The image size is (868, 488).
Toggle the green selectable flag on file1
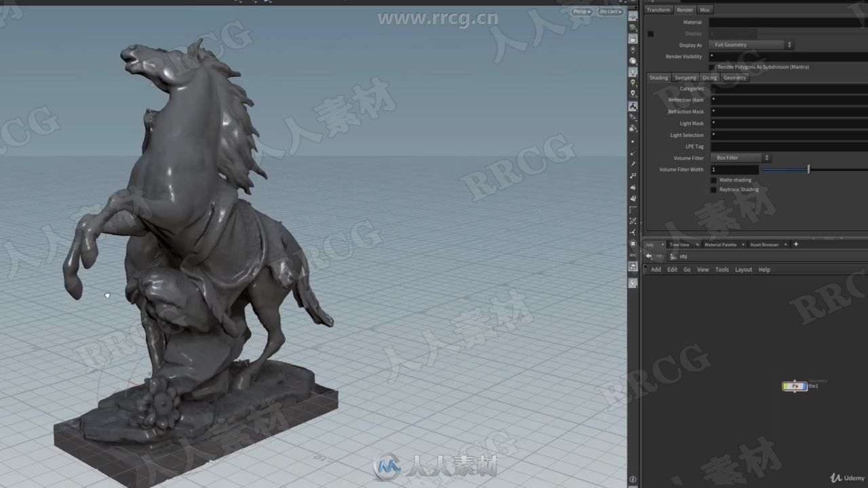pyautogui.click(x=785, y=386)
